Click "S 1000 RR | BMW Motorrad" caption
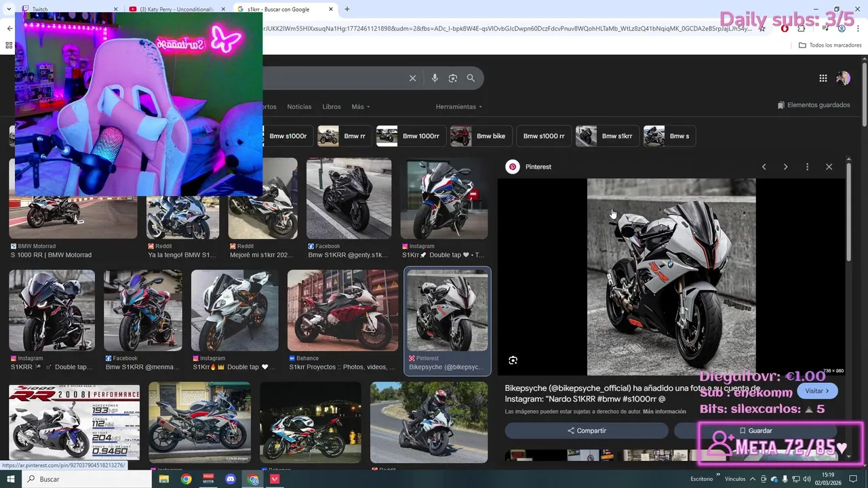868x488 pixels. pyautogui.click(x=51, y=255)
